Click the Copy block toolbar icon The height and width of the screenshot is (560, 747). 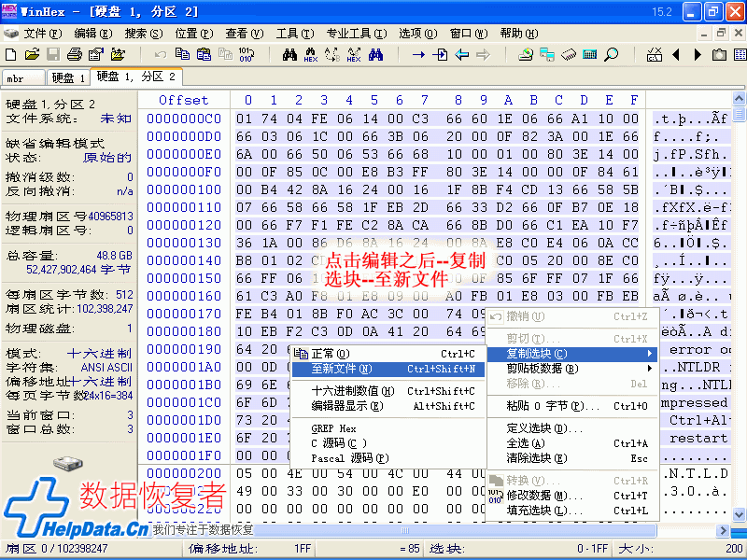[182, 54]
